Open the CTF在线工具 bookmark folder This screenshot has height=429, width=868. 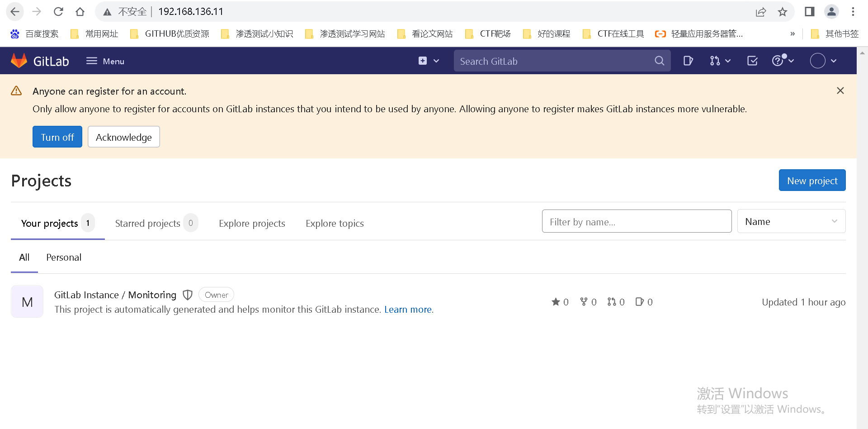[613, 34]
